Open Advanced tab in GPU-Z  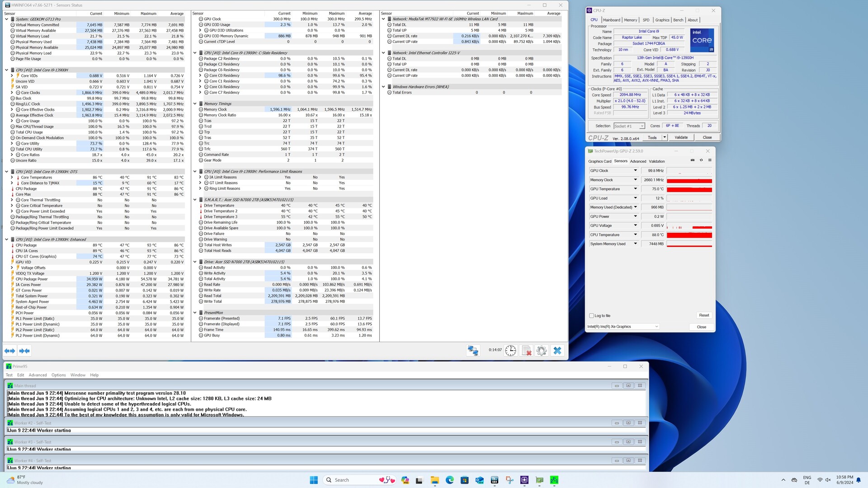[638, 161]
